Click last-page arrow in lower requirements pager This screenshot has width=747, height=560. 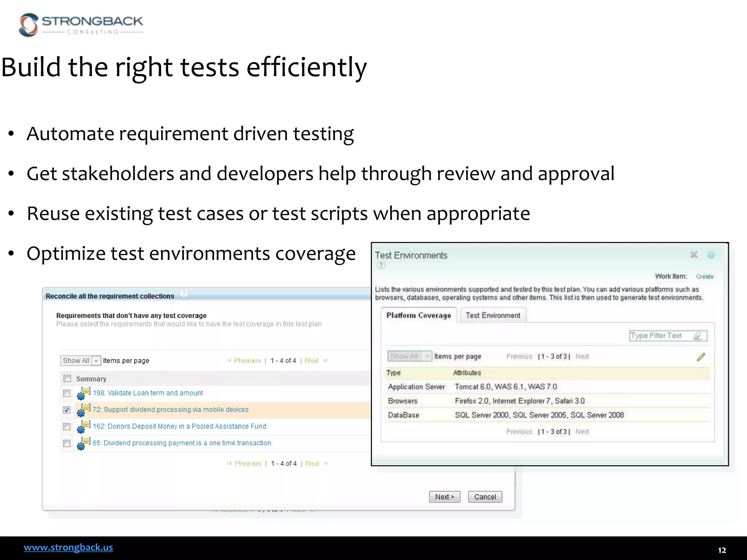(x=326, y=463)
